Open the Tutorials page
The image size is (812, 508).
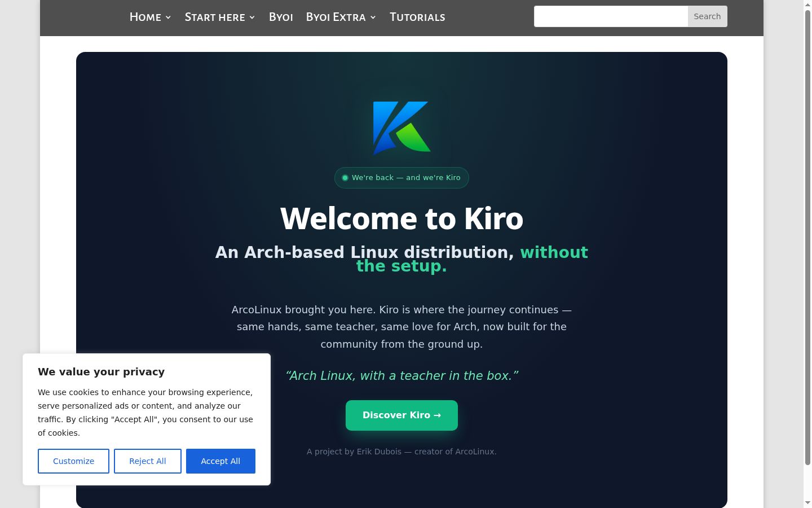(x=417, y=17)
